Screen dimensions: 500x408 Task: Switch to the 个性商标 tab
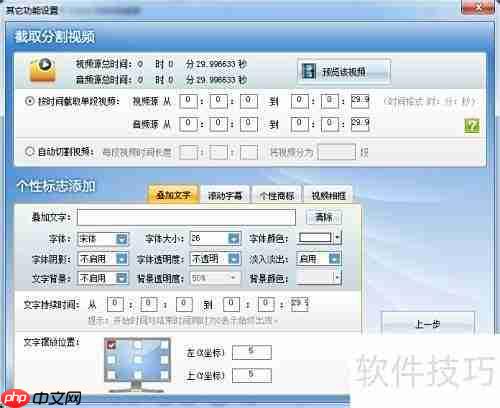[277, 195]
